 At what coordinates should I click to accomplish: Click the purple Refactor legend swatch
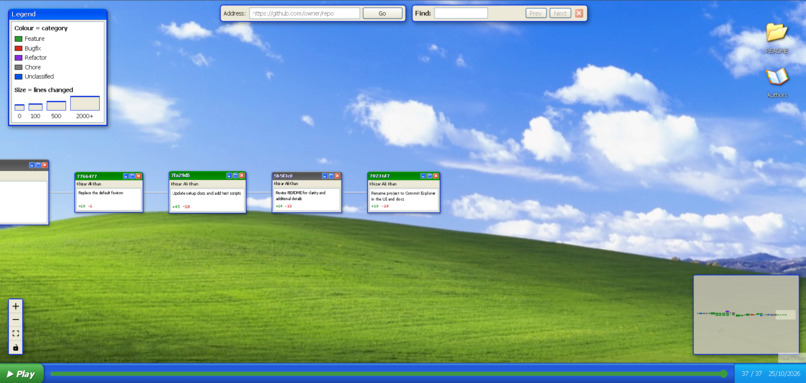click(x=19, y=58)
